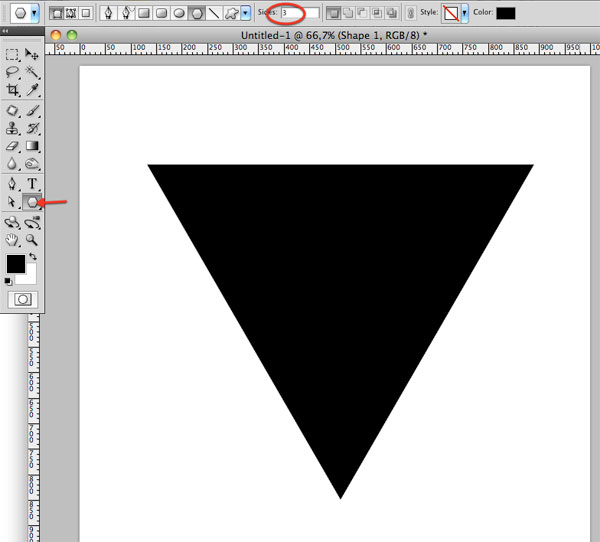Viewport: 600px width, 542px height.
Task: Select the Eraser tool
Action: pos(12,146)
